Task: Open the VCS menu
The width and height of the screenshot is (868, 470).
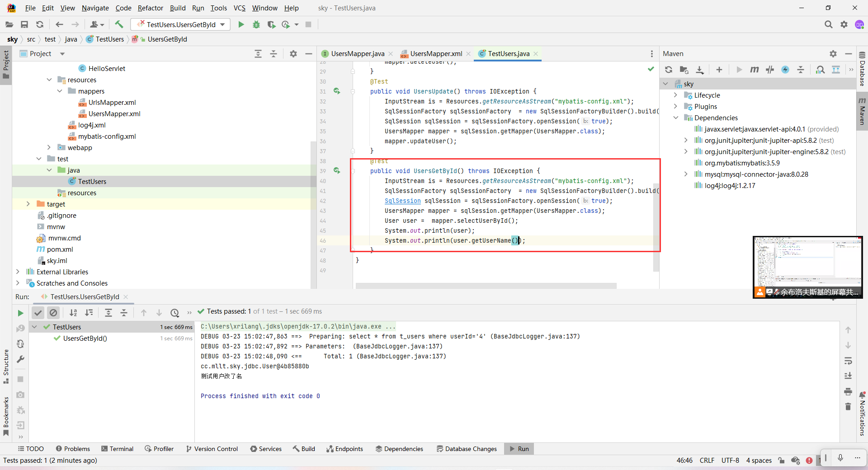Action: [x=239, y=8]
